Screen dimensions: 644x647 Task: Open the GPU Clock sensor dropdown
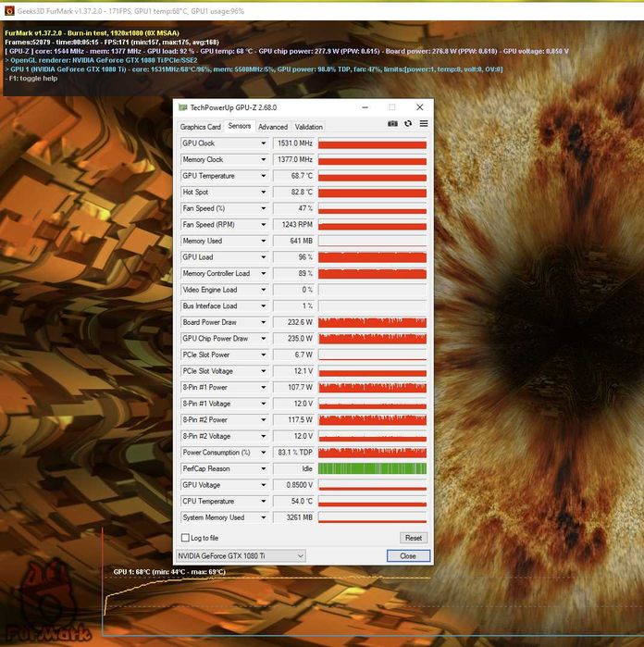click(x=263, y=143)
